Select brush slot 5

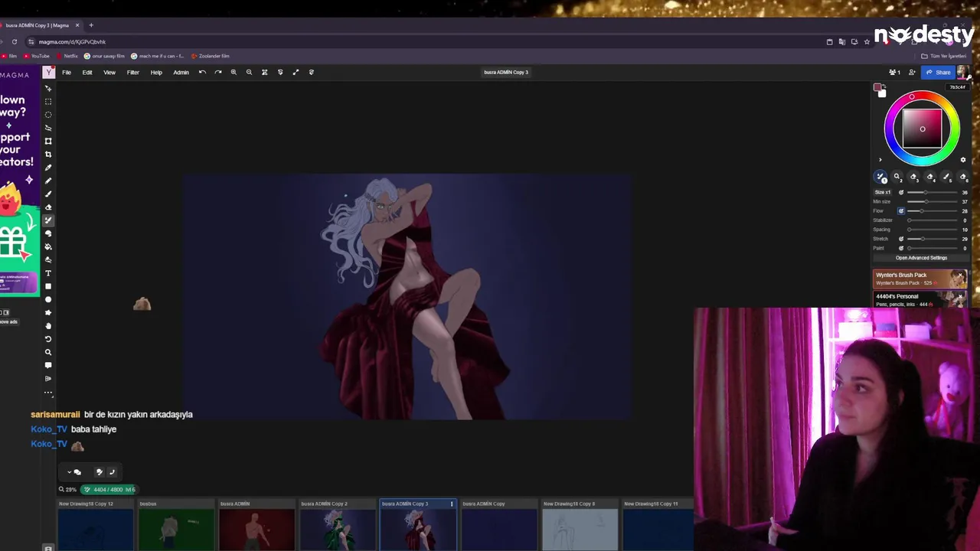coord(946,177)
